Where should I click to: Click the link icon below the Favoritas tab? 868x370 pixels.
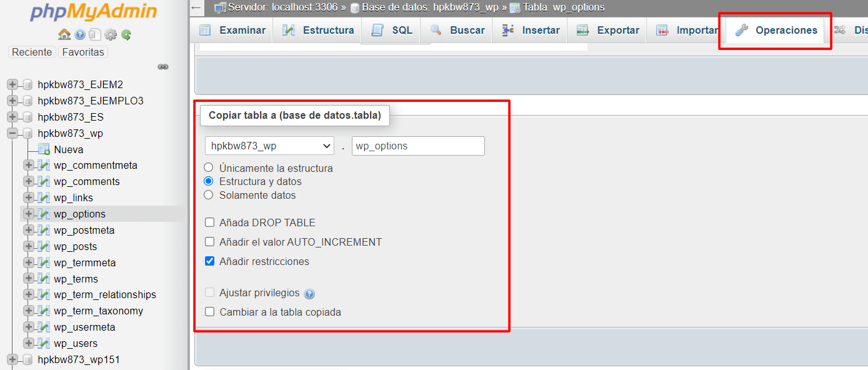tap(164, 66)
